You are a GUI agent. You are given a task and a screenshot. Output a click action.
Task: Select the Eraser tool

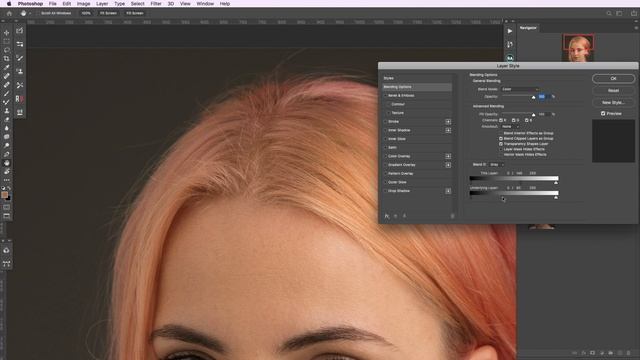(7, 120)
